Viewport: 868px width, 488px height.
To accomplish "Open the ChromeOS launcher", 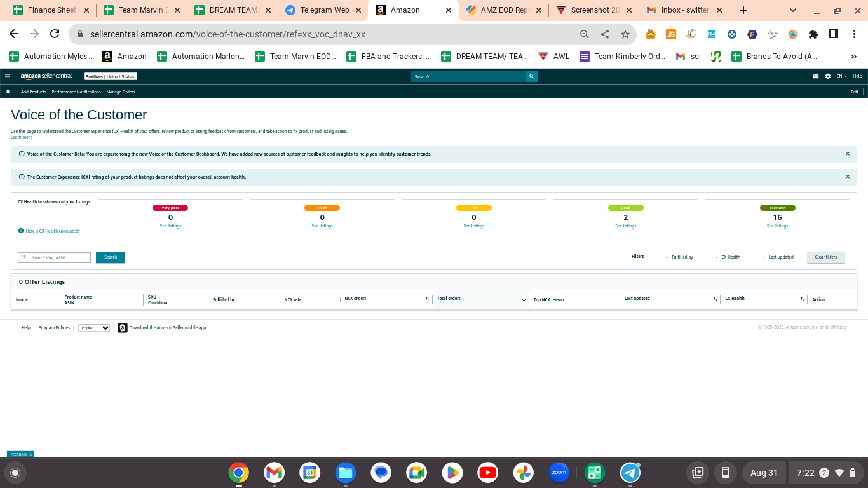I will click(15, 473).
